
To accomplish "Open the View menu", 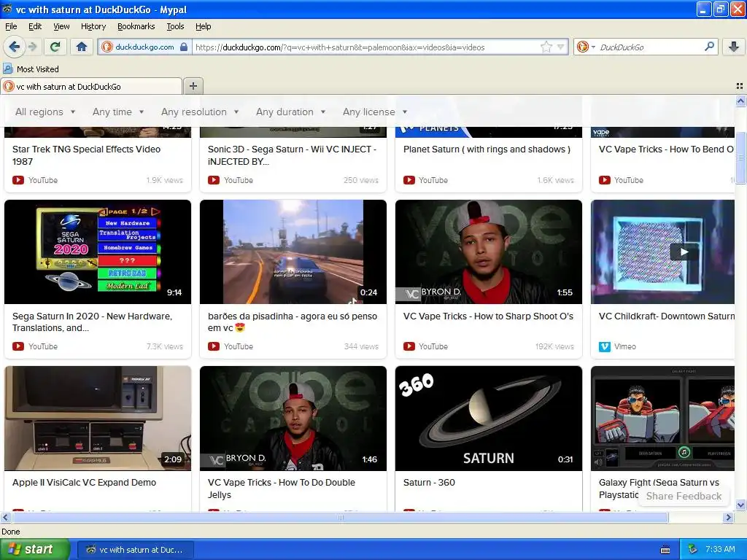I will coord(61,26).
